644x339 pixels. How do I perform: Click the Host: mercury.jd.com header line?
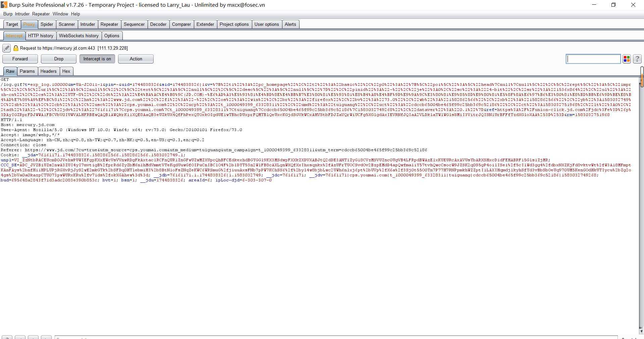point(28,125)
